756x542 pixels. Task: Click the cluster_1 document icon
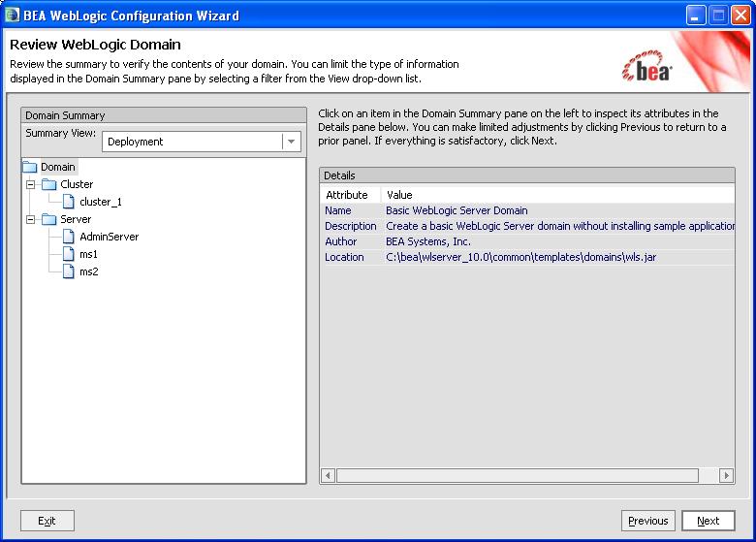69,202
